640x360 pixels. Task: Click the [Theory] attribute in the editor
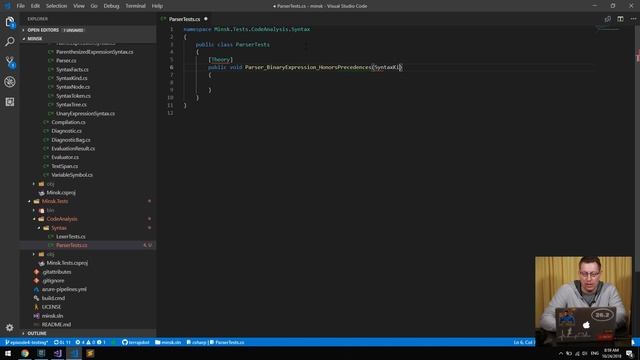220,60
